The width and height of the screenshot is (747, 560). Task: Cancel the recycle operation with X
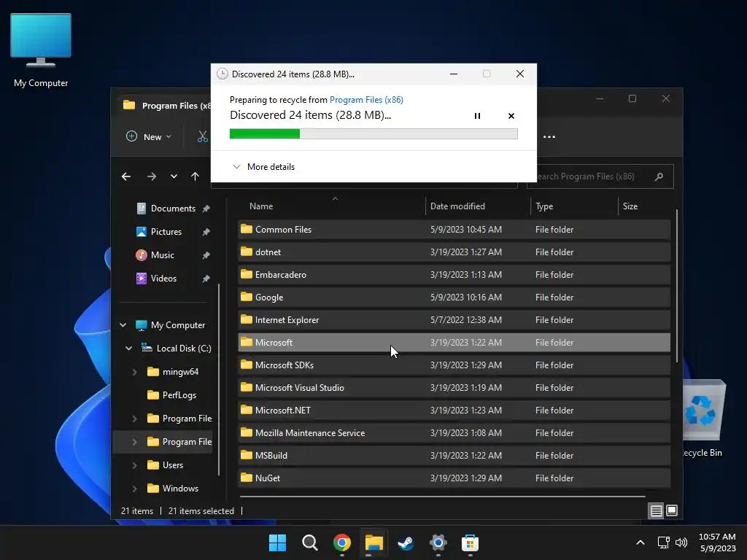point(511,116)
